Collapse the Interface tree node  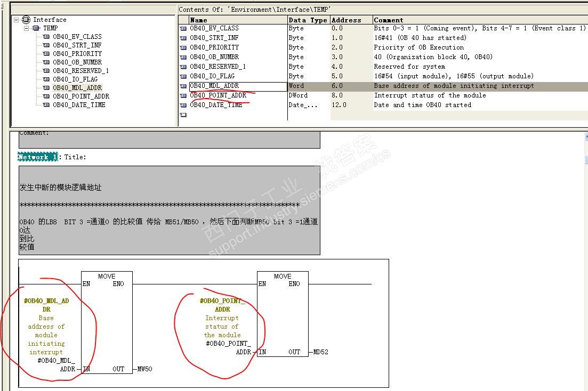(x=16, y=20)
